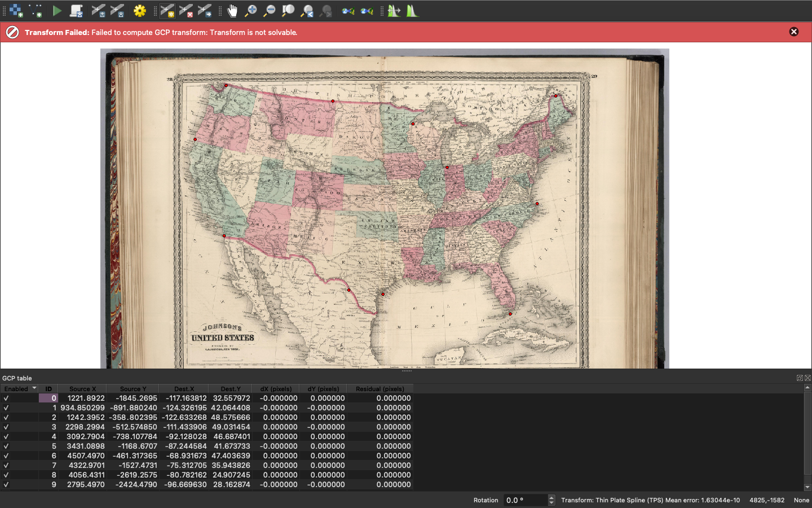
Task: Uncheck Enabled for GCP ID 6
Action: (6, 456)
